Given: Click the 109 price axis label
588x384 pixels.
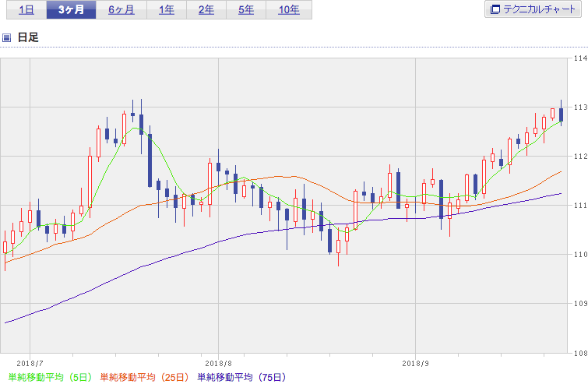Looking at the screenshot, I should (580, 303).
